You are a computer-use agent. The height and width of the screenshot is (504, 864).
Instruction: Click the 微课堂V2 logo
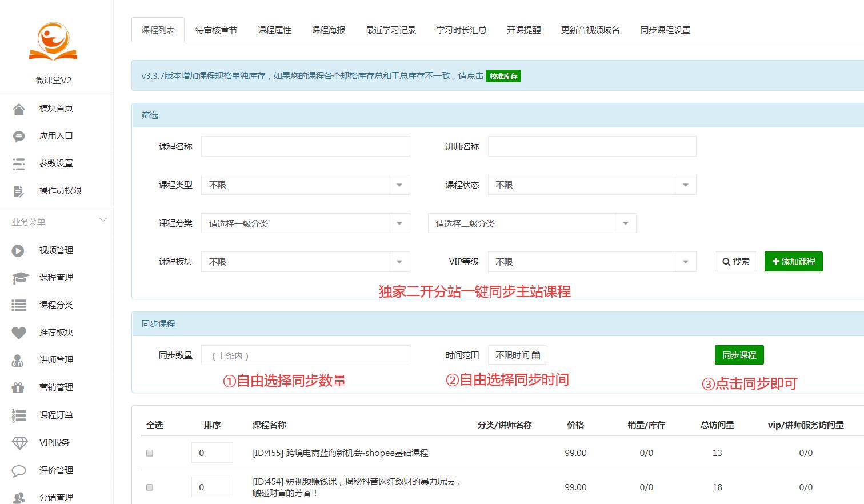click(53, 41)
